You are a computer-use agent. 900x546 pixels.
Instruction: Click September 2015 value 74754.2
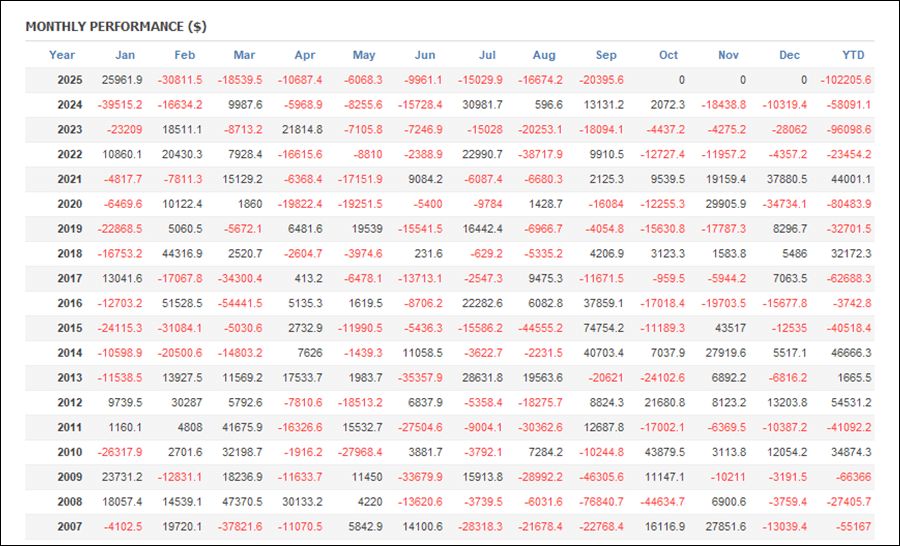(x=603, y=327)
